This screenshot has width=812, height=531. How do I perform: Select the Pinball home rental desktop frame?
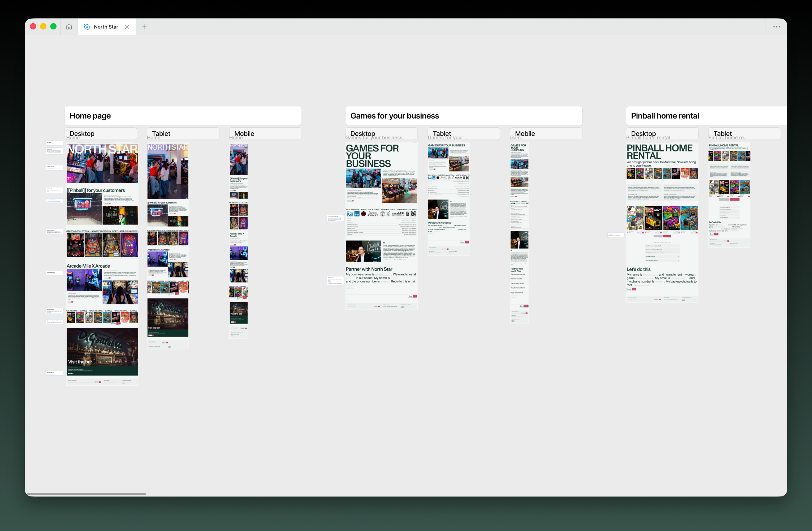click(662, 222)
